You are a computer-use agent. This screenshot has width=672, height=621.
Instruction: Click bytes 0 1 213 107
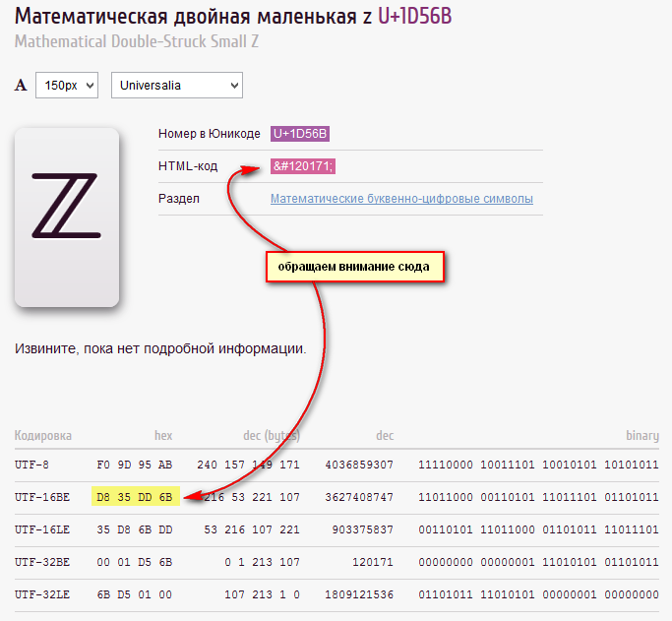(263, 562)
